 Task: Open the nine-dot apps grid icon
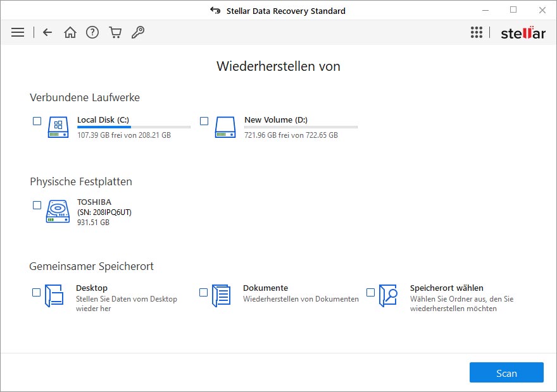[x=477, y=32]
